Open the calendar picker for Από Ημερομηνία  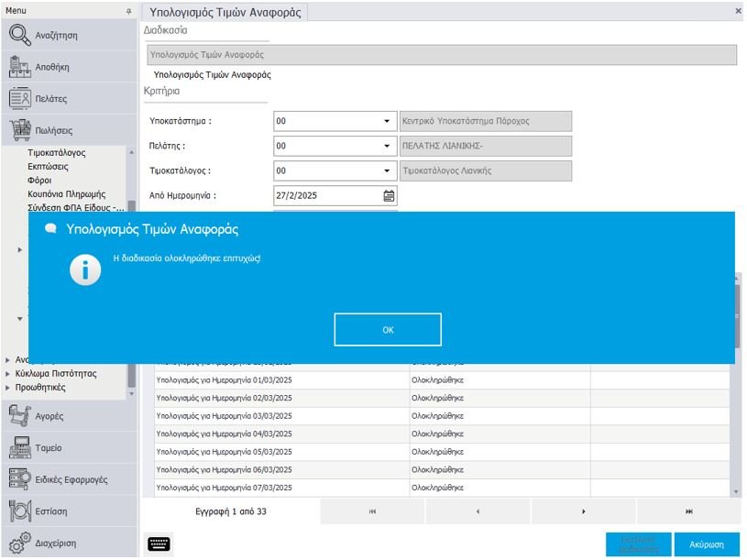pos(389,195)
